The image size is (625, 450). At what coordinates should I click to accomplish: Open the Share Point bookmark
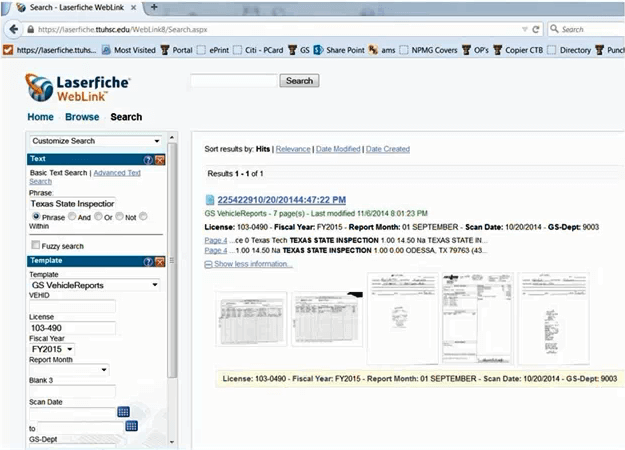339,50
